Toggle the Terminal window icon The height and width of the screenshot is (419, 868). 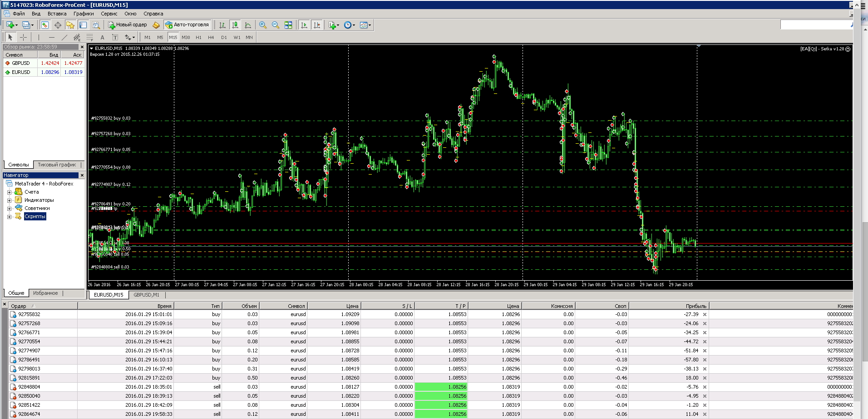point(83,25)
